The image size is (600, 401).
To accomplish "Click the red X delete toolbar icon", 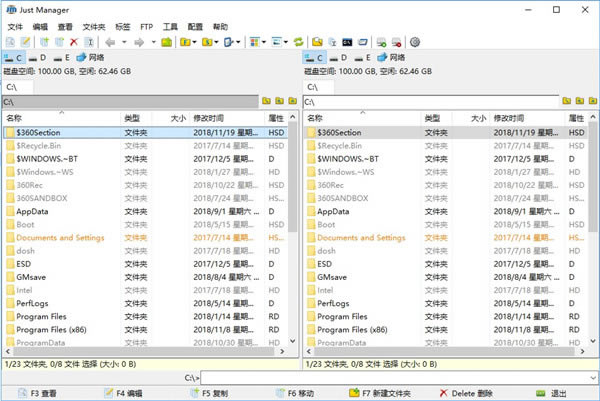I will coord(74,42).
